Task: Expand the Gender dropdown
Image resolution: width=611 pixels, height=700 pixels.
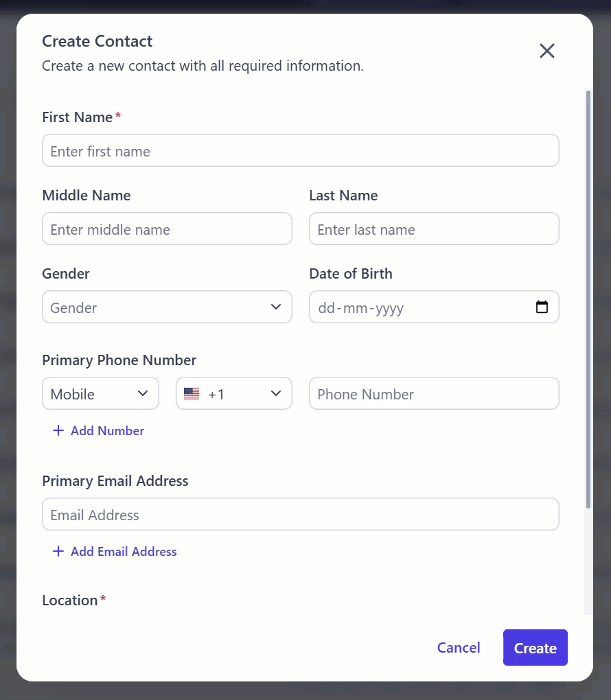Action: [167, 307]
